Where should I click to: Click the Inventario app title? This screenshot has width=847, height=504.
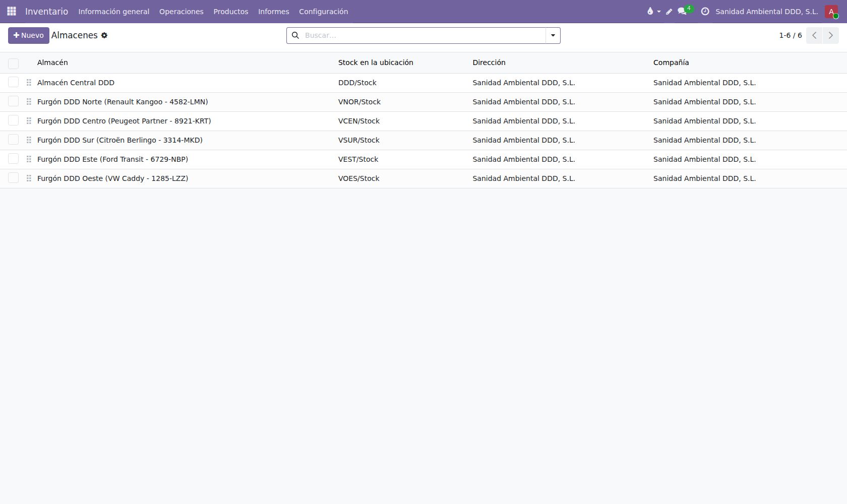click(47, 12)
